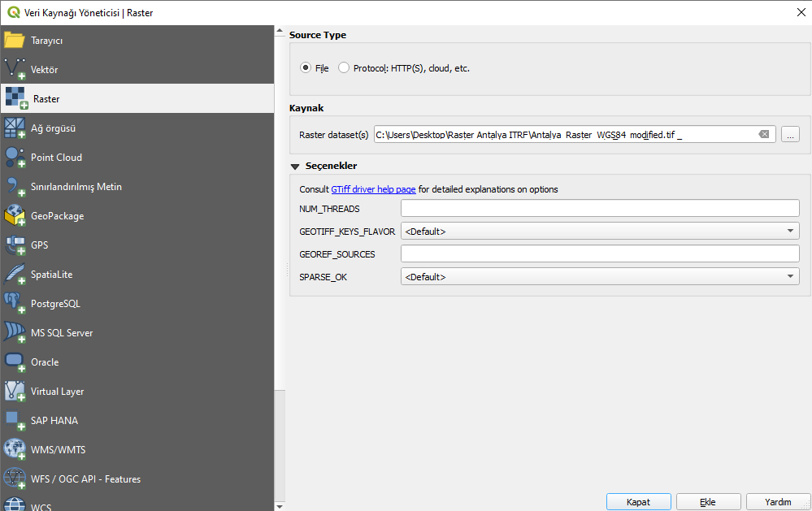Collapse the Seçenekler options section
Image resolution: width=812 pixels, height=511 pixels.
click(295, 167)
